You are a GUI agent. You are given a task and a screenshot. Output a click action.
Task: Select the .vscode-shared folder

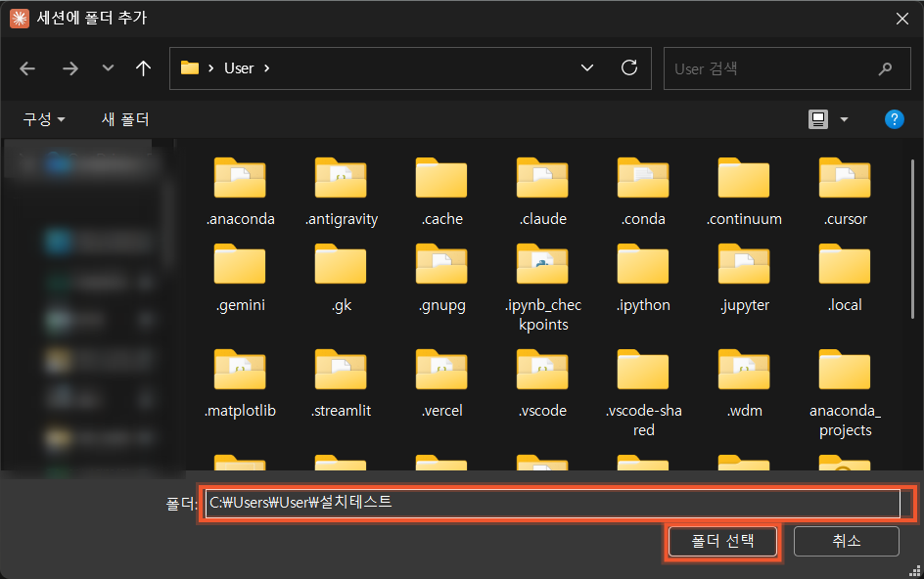click(x=643, y=393)
